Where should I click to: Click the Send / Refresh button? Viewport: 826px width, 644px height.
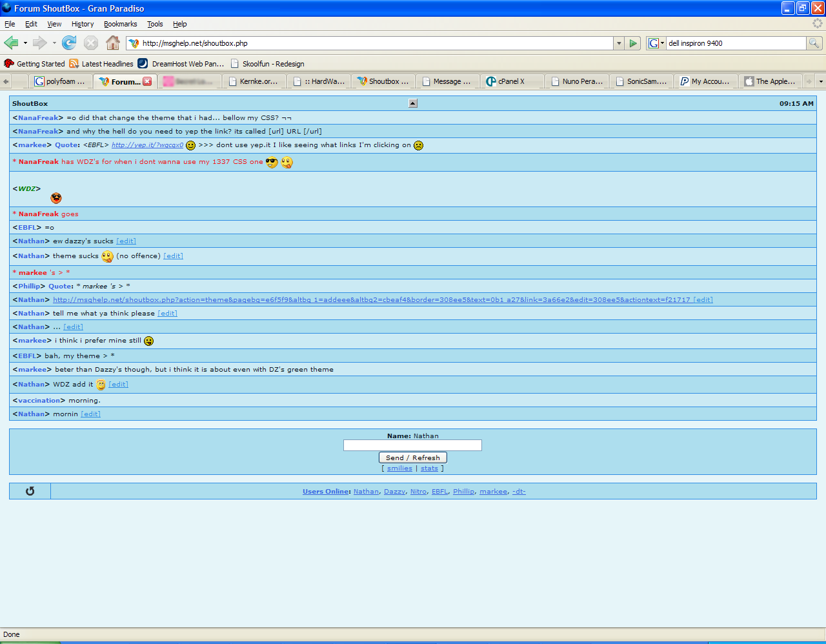(413, 458)
